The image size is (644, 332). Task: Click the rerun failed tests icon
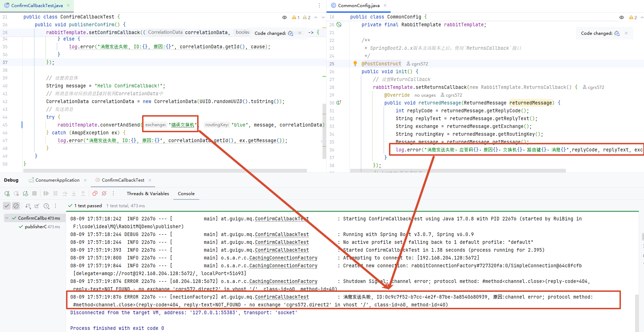coord(16,194)
